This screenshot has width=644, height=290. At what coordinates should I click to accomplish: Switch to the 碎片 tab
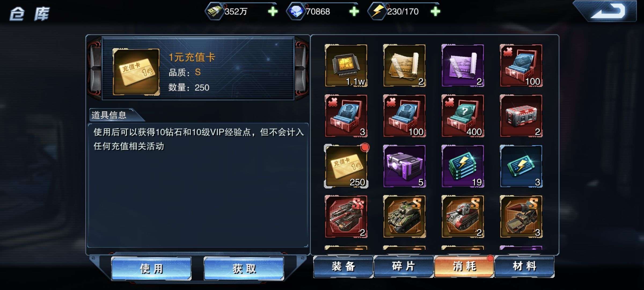pyautogui.click(x=404, y=267)
